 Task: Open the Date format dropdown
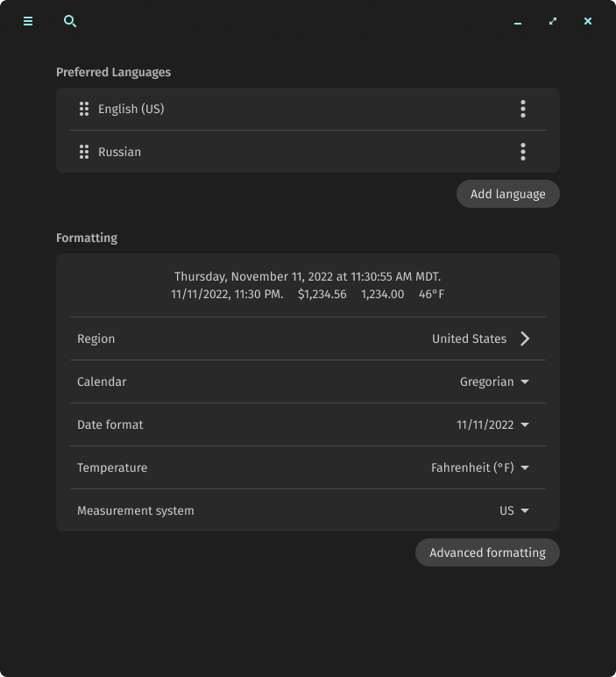point(493,424)
